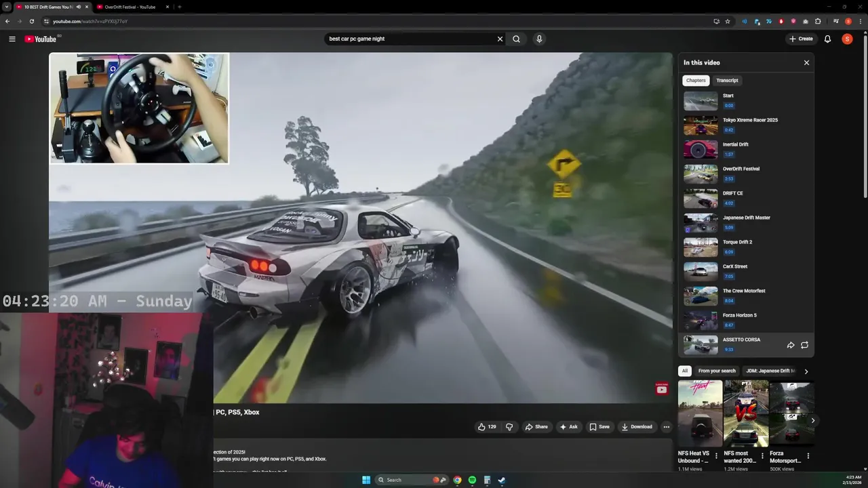Close the In this video panel
This screenshot has width=868, height=488.
pyautogui.click(x=806, y=62)
